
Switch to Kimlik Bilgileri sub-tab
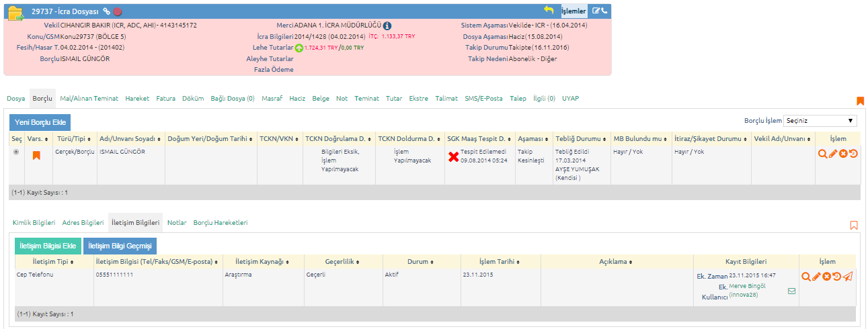pos(34,222)
